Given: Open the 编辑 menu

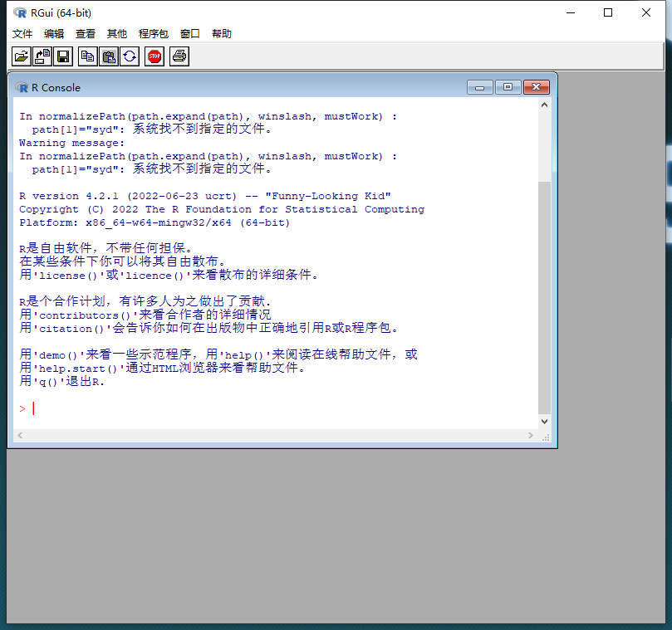Looking at the screenshot, I should tap(54, 34).
